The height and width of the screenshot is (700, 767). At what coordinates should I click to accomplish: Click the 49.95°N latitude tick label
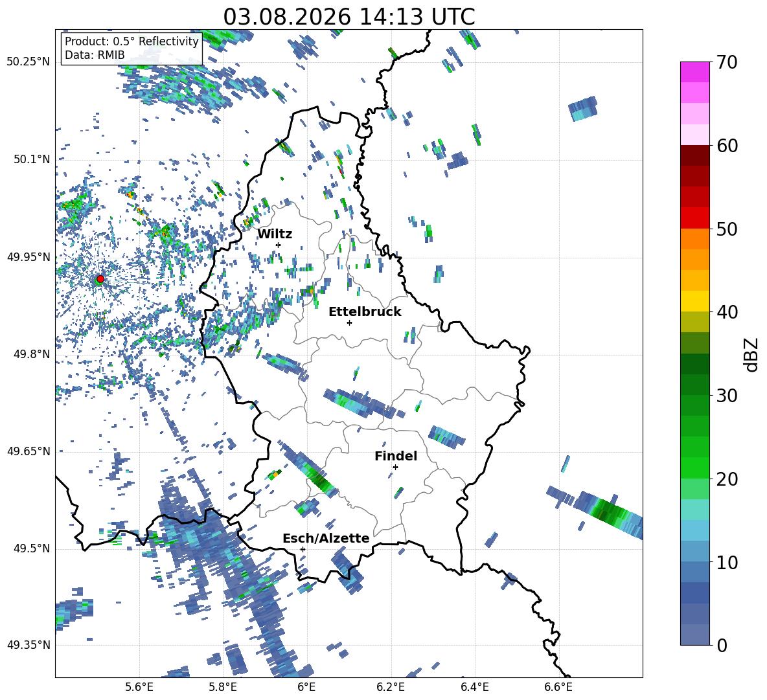click(x=29, y=256)
